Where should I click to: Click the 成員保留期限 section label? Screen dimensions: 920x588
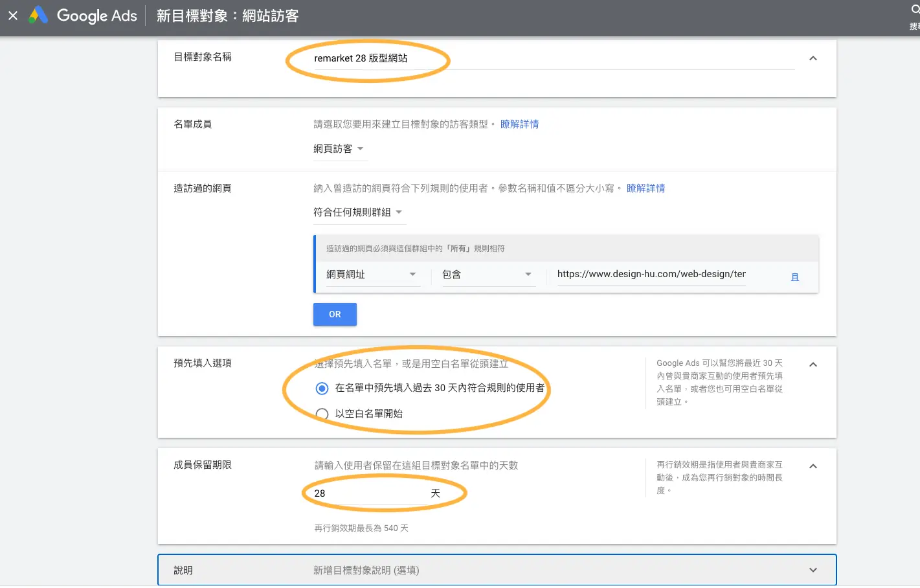pos(203,465)
